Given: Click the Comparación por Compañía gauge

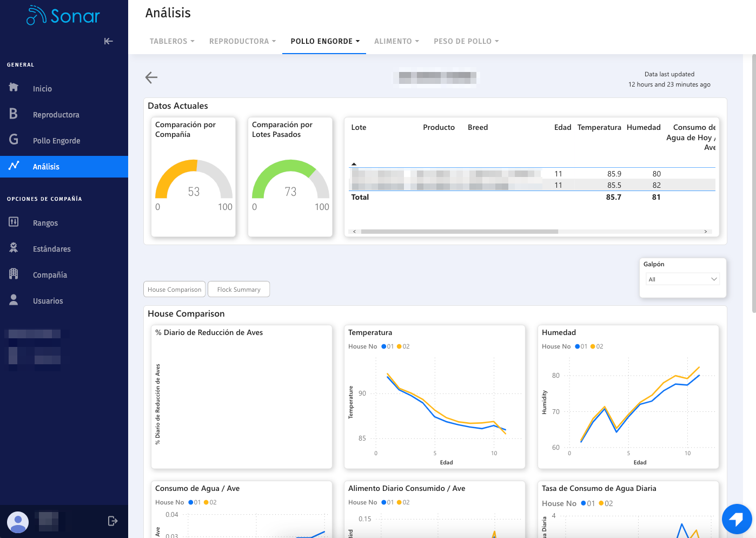Looking at the screenshot, I should pyautogui.click(x=194, y=180).
